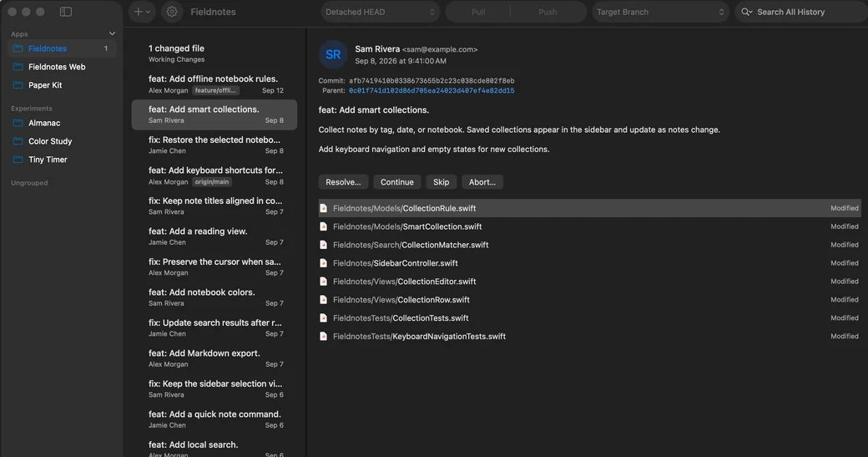Viewport: 868px width, 457px height.
Task: Select the Fieldnotes Web repository
Action: (x=62, y=67)
